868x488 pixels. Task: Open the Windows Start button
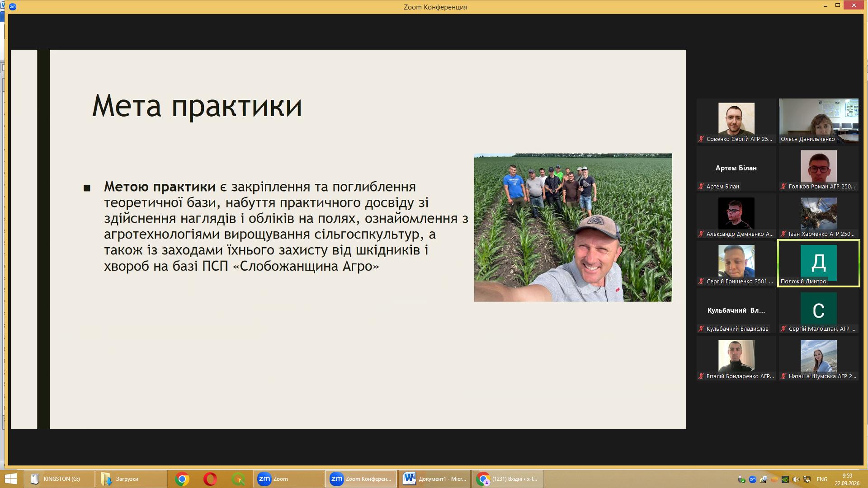(x=10, y=479)
